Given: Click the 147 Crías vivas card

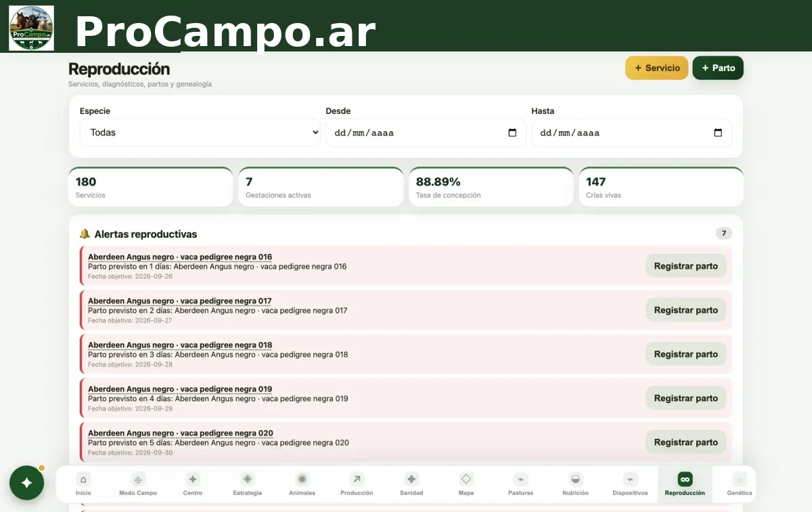Looking at the screenshot, I should 661,187.
